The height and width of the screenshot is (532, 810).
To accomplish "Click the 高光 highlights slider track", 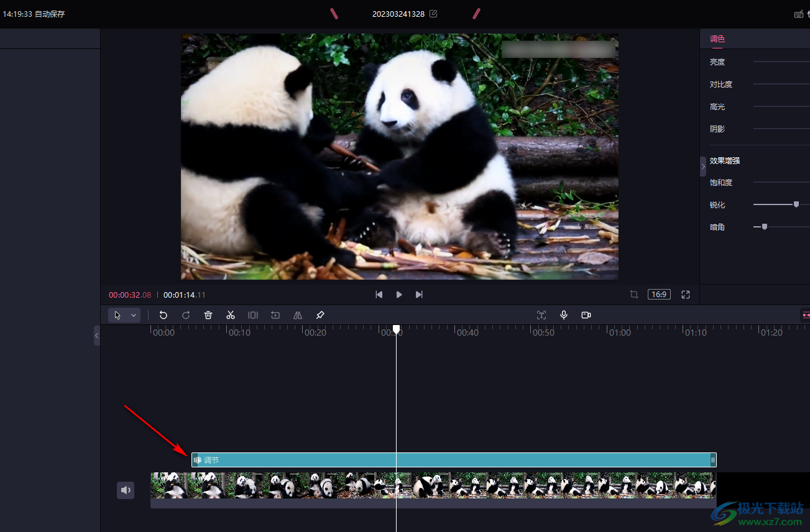I will tap(781, 106).
